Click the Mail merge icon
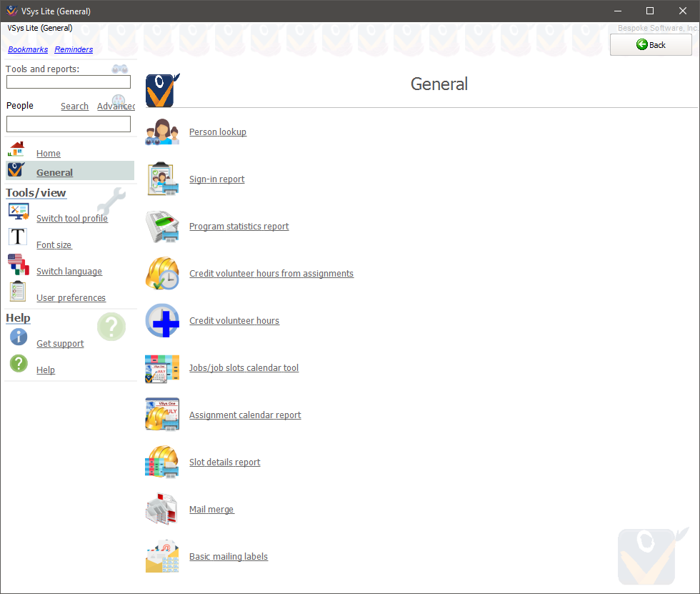 coord(162,510)
